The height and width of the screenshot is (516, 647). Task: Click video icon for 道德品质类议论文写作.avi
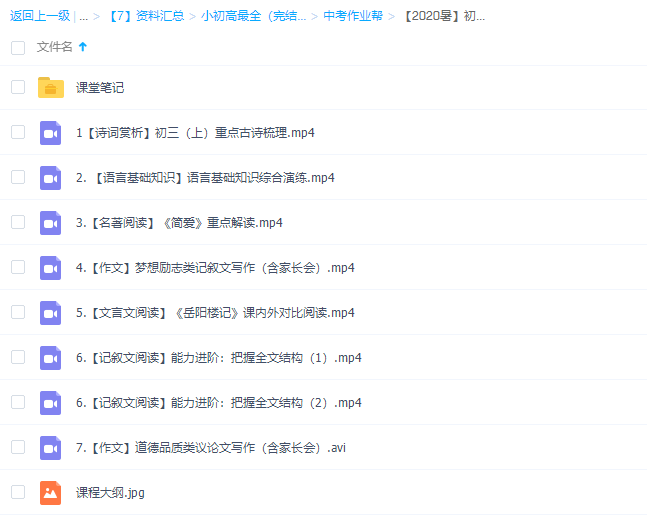(x=51, y=448)
